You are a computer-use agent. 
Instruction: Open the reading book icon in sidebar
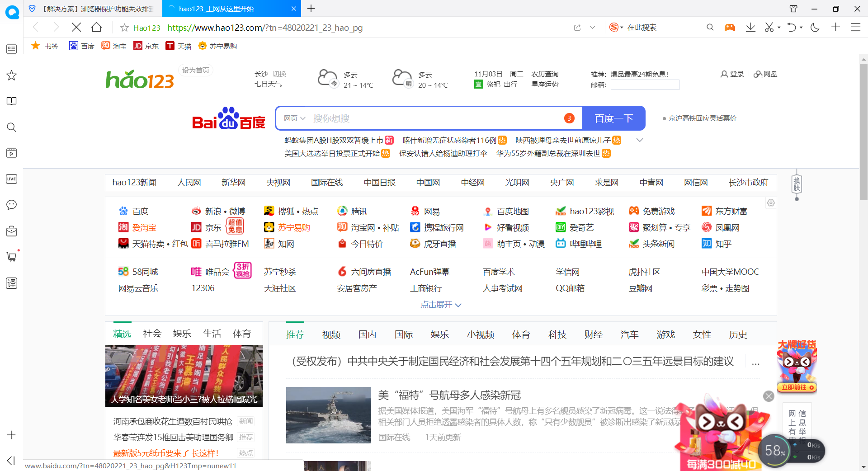[x=12, y=101]
